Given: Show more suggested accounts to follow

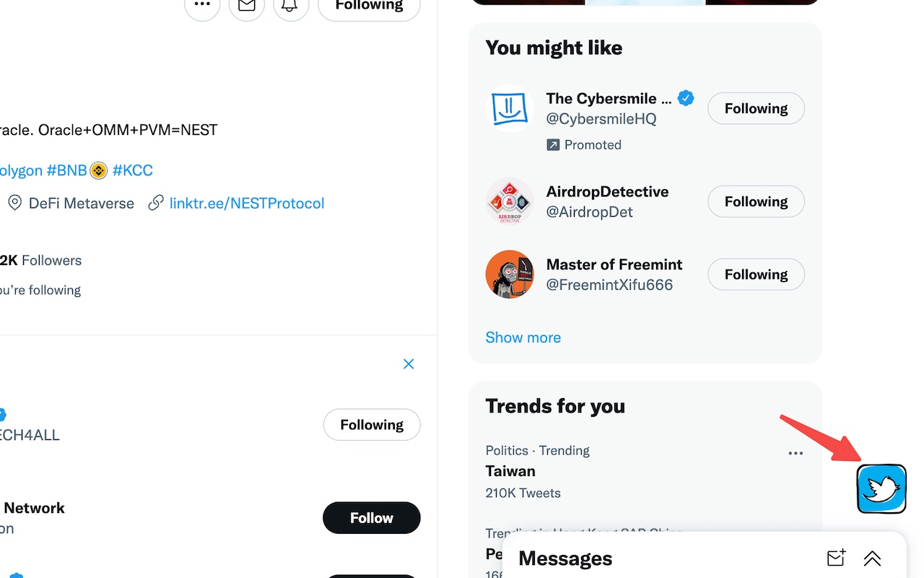Looking at the screenshot, I should point(523,337).
